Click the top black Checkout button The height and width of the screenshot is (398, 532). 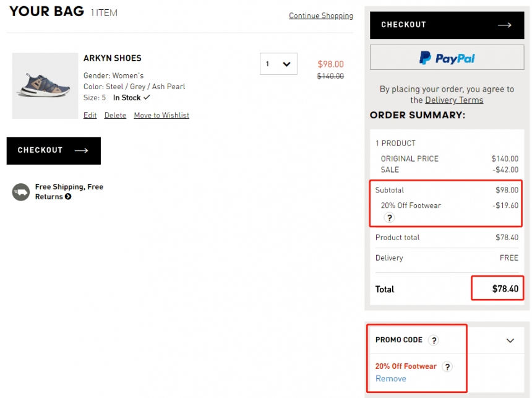pyautogui.click(x=447, y=25)
